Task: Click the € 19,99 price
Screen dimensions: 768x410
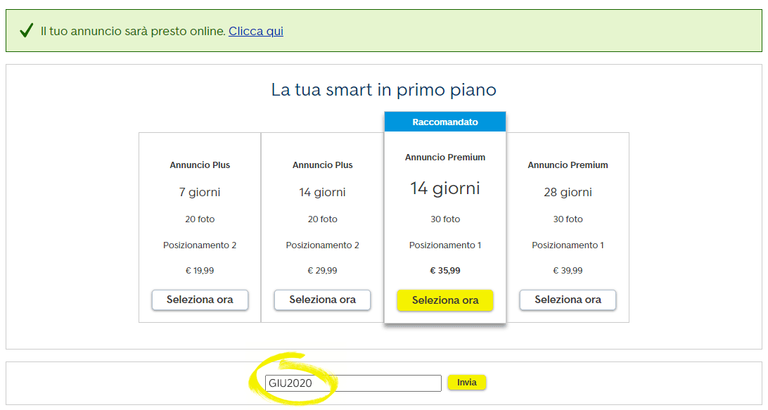Action: coord(200,270)
